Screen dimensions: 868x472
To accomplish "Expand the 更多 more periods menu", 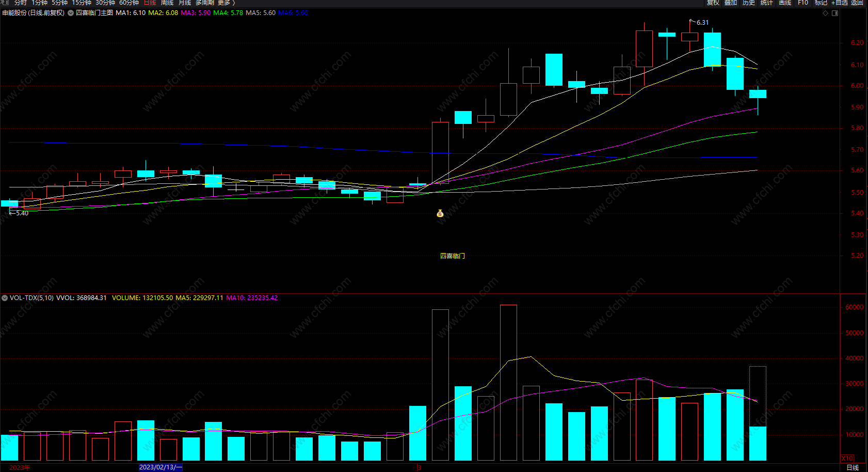I will (226, 3).
